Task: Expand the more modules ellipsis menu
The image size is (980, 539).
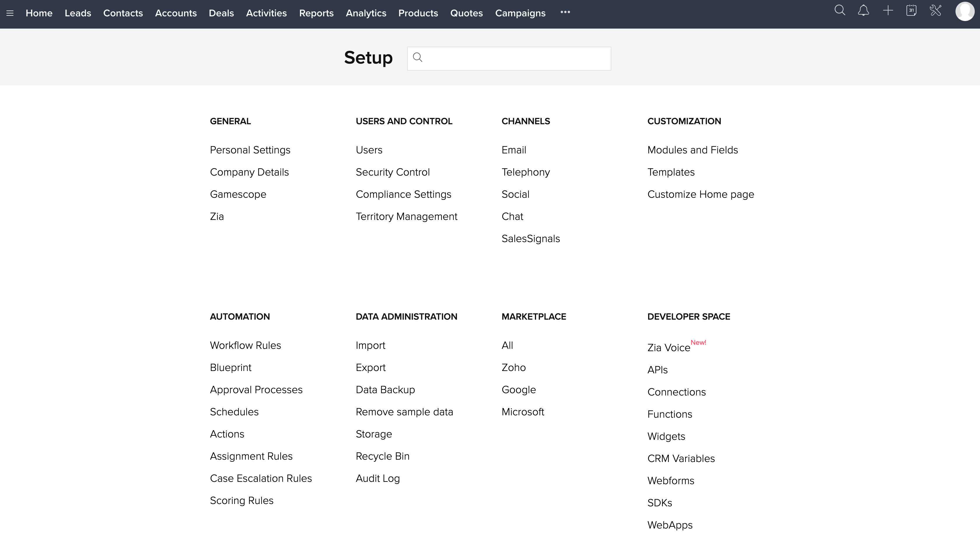Action: (565, 12)
